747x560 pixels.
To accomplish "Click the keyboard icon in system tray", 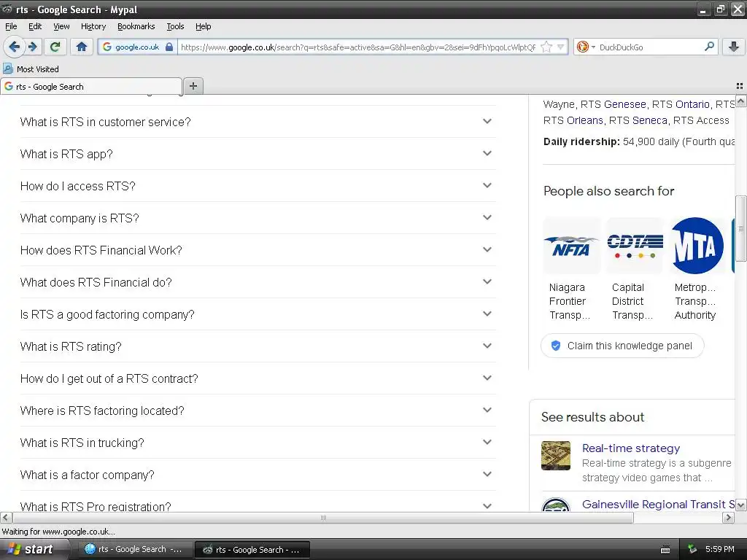I will [665, 550].
